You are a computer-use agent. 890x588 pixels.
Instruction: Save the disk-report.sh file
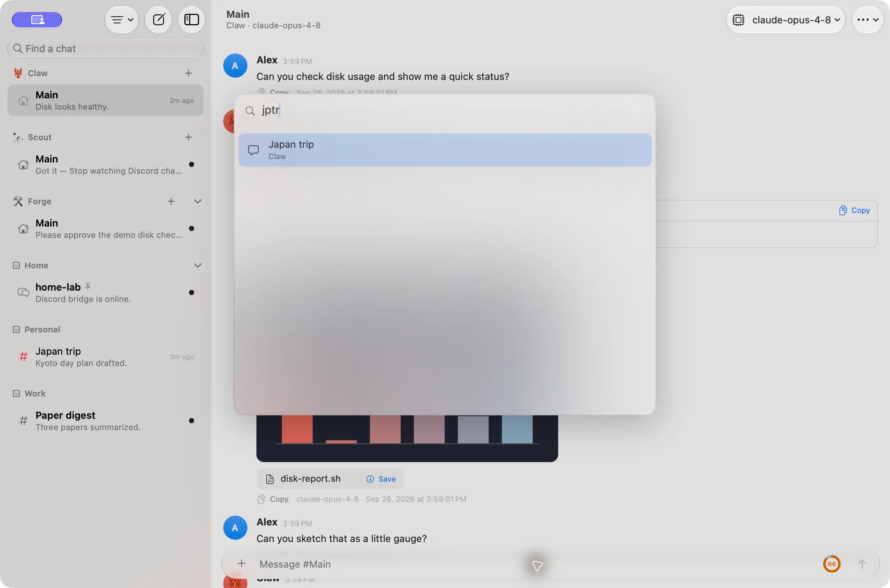click(x=381, y=479)
